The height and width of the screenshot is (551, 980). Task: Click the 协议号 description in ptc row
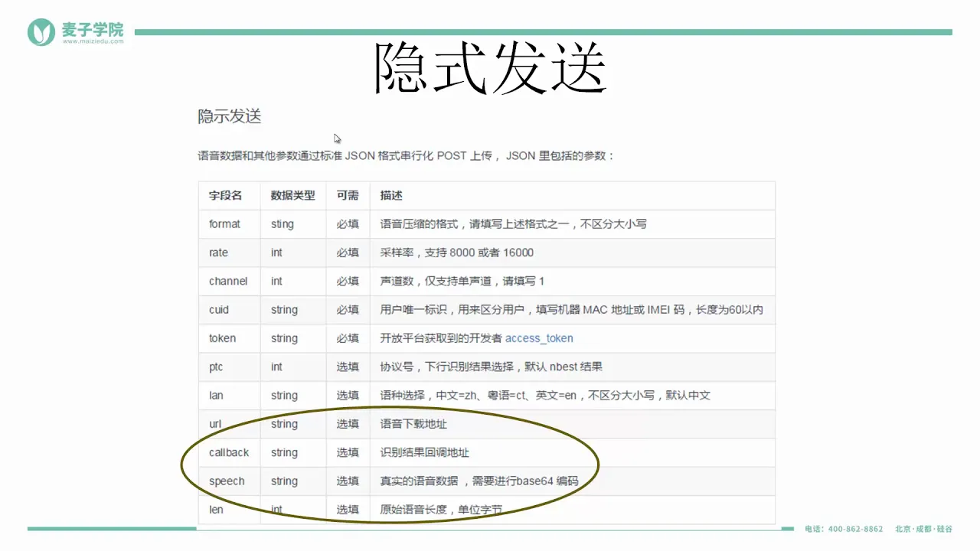pos(492,367)
